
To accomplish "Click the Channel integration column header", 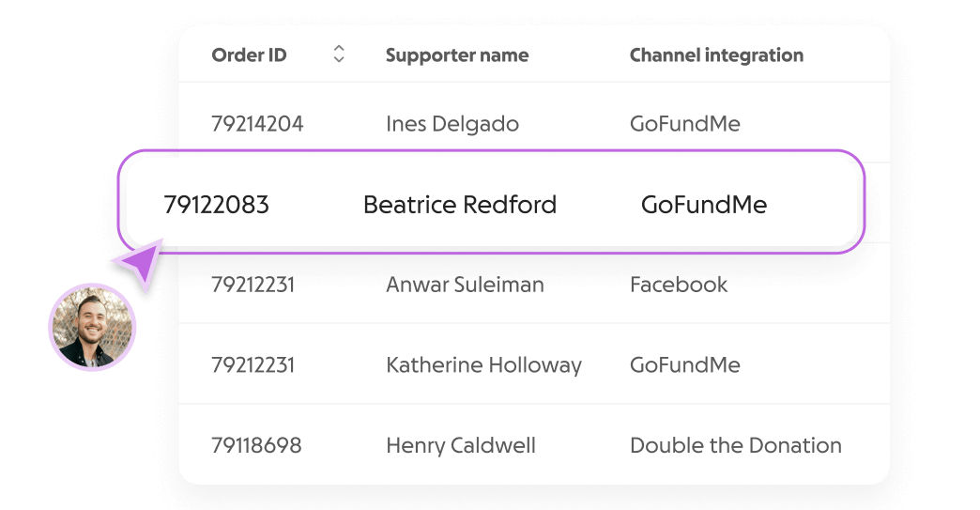I will [x=716, y=55].
